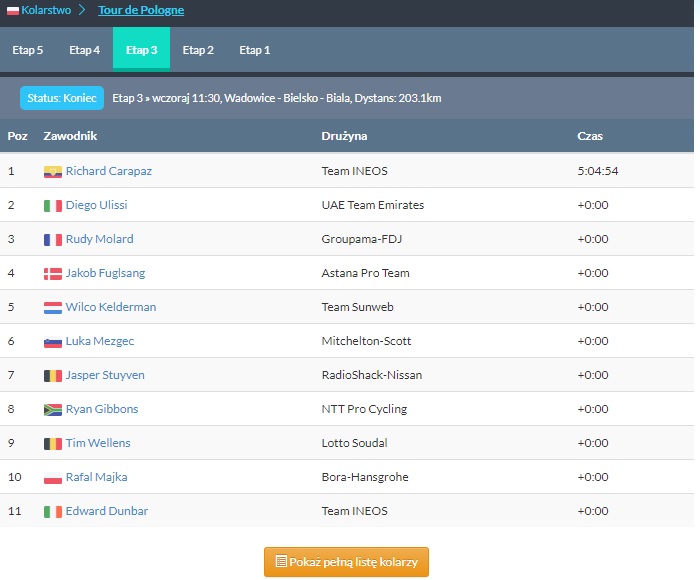The image size is (700, 580).
Task: Open the Kolarstwo breadcrumb link
Action: tap(46, 10)
